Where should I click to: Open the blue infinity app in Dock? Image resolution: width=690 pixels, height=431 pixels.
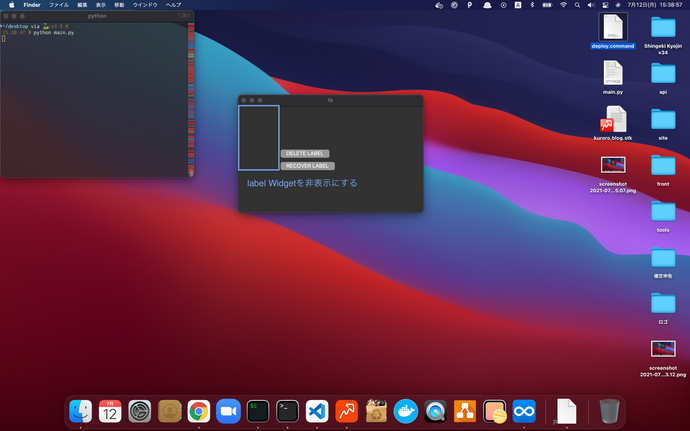point(524,411)
